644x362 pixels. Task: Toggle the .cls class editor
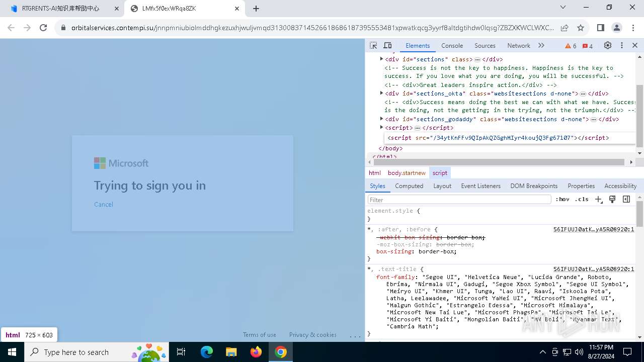click(582, 200)
